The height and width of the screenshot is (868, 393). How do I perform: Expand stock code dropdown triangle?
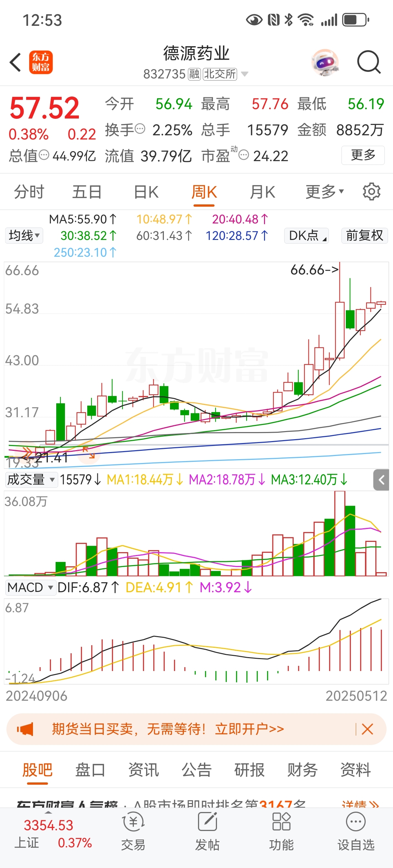(x=245, y=74)
